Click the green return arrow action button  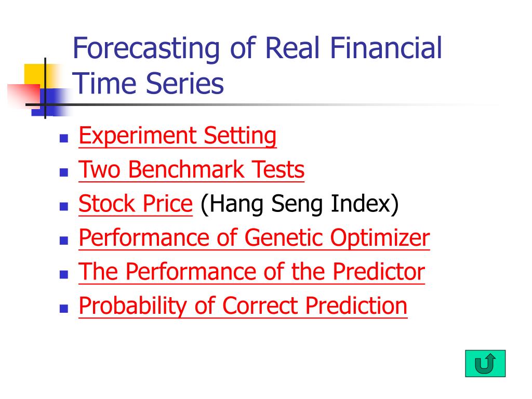coord(485,363)
